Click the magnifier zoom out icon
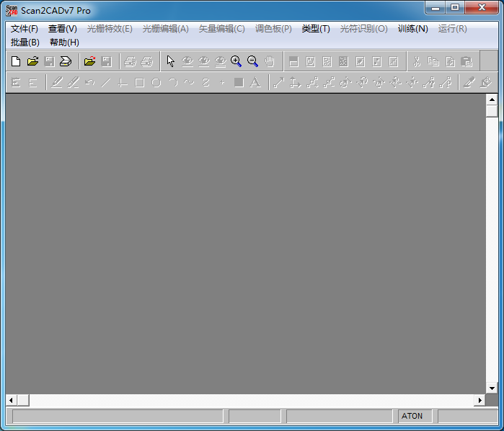The width and height of the screenshot is (504, 431). 252,61
